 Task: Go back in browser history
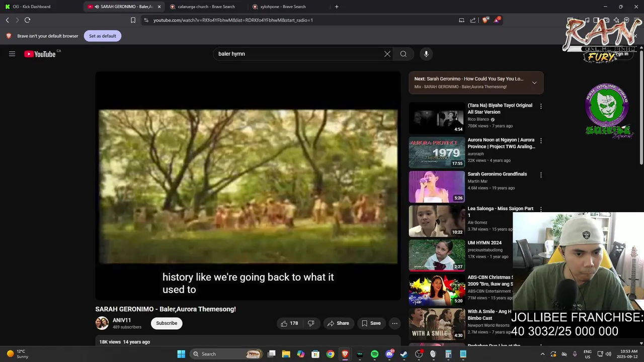click(8, 20)
